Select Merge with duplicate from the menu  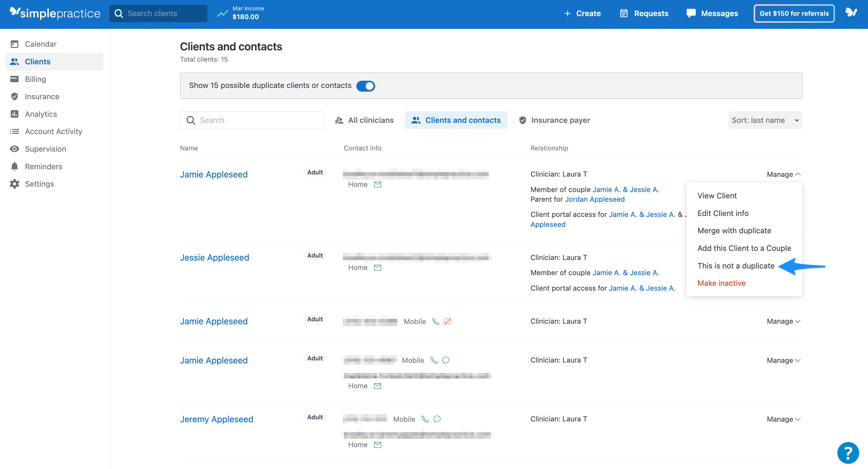[734, 231]
